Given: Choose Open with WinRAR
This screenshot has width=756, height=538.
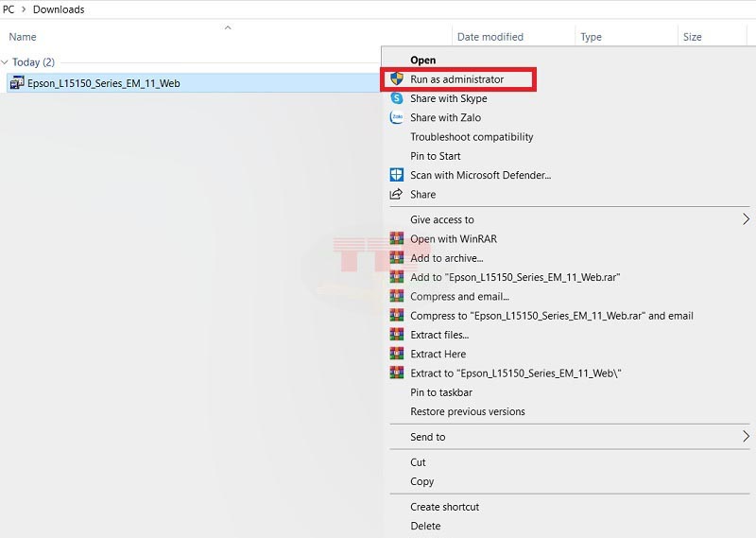Looking at the screenshot, I should pyautogui.click(x=454, y=239).
